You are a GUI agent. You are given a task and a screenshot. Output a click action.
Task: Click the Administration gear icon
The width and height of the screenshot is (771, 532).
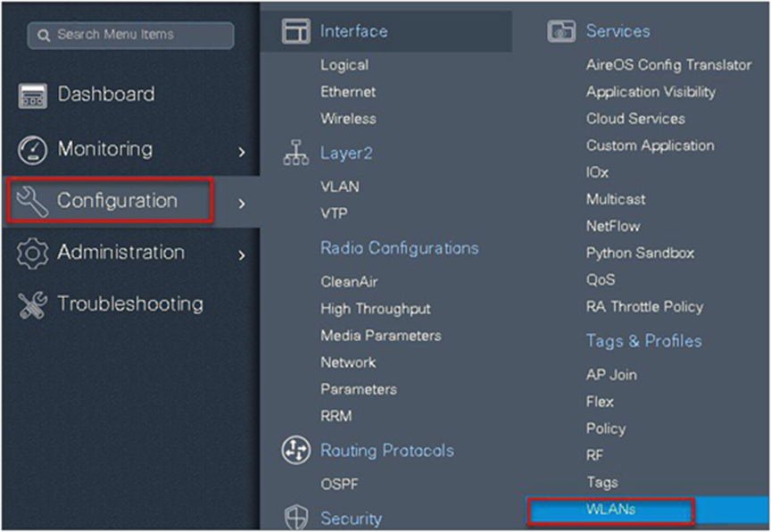tap(32, 254)
